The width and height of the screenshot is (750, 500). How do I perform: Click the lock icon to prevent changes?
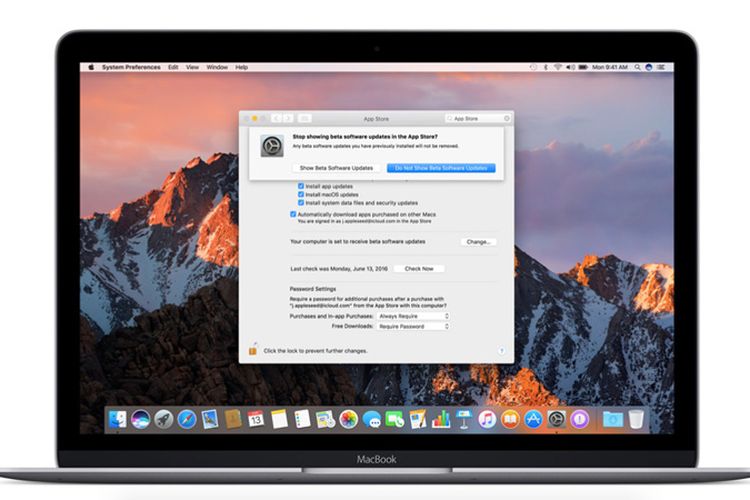tap(253, 349)
